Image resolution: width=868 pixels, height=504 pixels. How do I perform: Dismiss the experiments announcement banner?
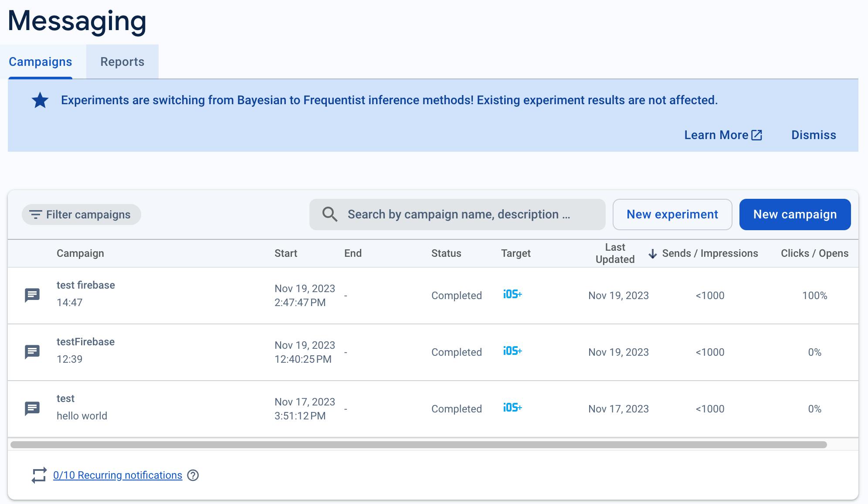point(814,135)
